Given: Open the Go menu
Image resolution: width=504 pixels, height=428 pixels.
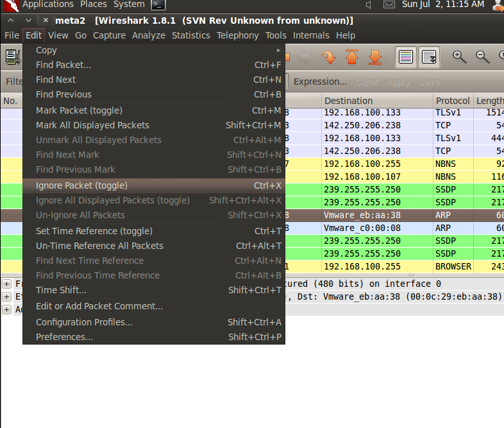Looking at the screenshot, I should click(x=81, y=35).
